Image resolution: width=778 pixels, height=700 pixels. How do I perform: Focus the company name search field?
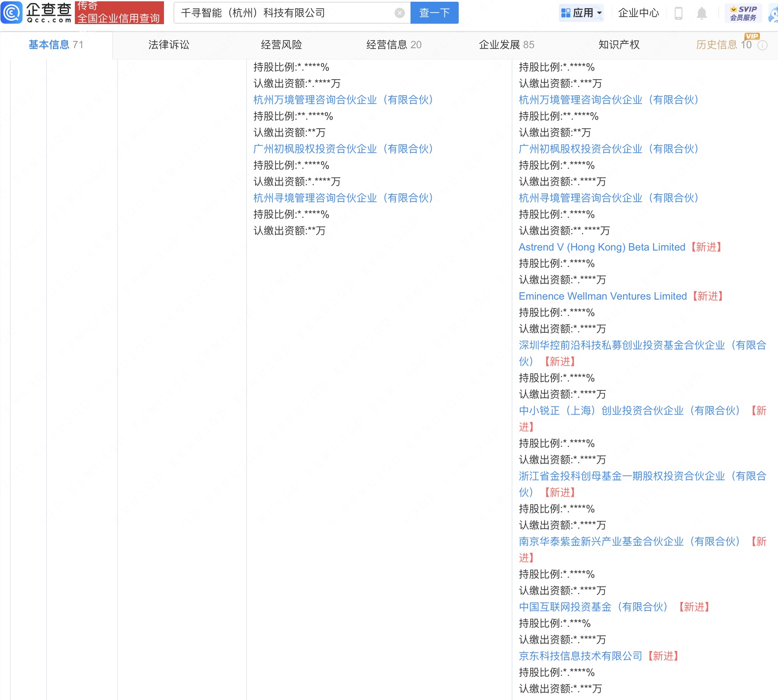click(x=284, y=13)
